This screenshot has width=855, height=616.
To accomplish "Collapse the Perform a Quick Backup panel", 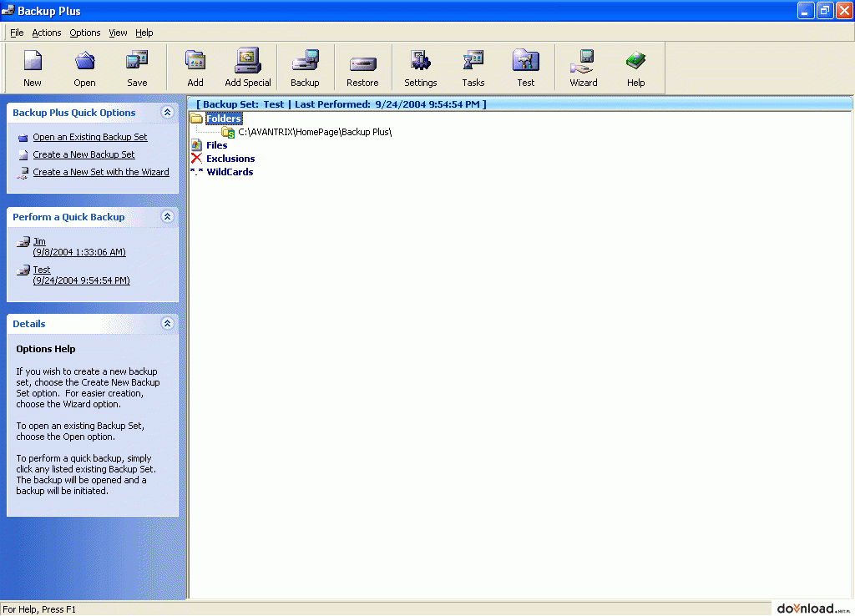I will tap(167, 216).
